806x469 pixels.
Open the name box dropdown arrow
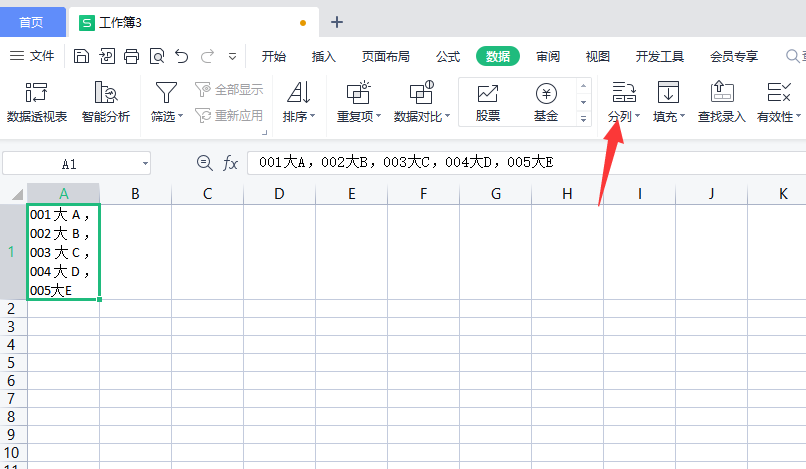(145, 164)
